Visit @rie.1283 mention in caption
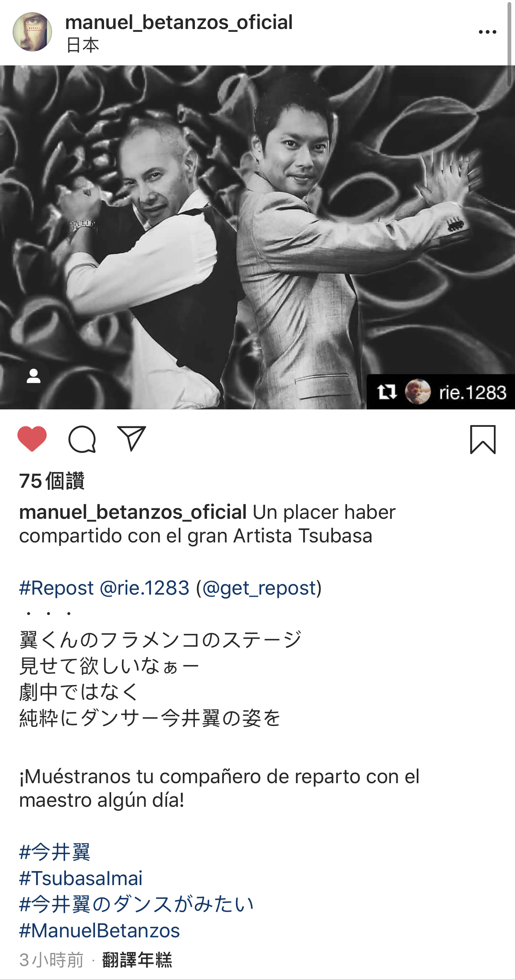This screenshot has width=515, height=980. [145, 588]
